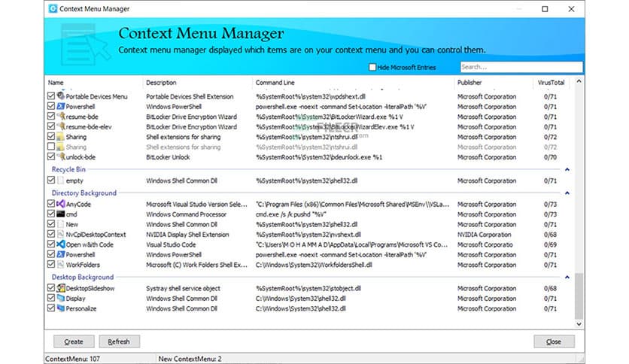Uncheck the AnyCode checkbox
Image resolution: width=629 pixels, height=364 pixels.
[x=51, y=204]
